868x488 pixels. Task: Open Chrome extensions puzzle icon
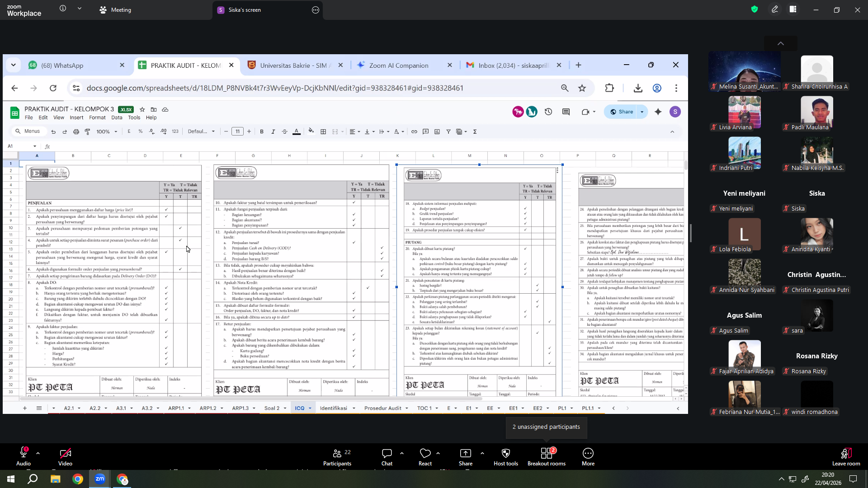(609, 88)
